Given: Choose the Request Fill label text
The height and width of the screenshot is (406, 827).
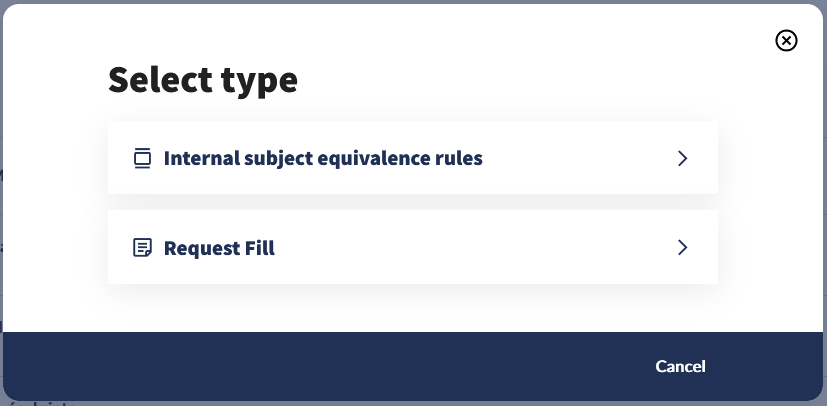Looking at the screenshot, I should (x=219, y=247).
